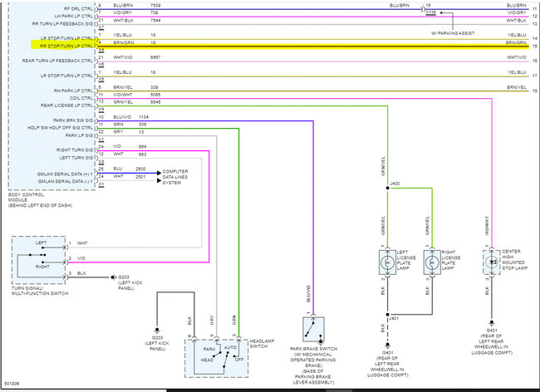The image size is (540, 392).
Task: Click the X116 connector label
Action: [x=431, y=12]
